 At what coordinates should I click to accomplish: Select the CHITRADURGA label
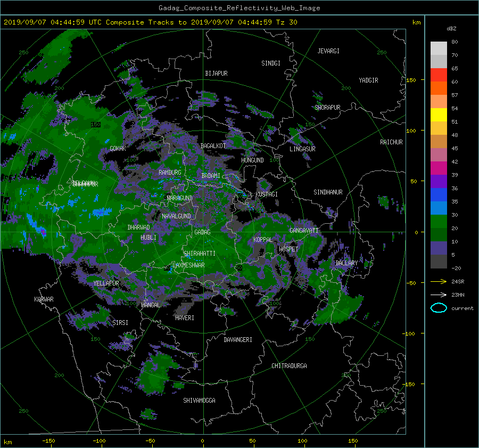(290, 366)
